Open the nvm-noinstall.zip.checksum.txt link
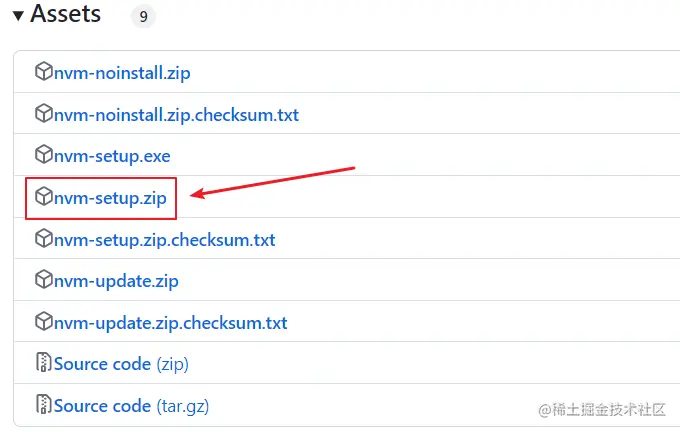The width and height of the screenshot is (680, 432). pyautogui.click(x=176, y=115)
